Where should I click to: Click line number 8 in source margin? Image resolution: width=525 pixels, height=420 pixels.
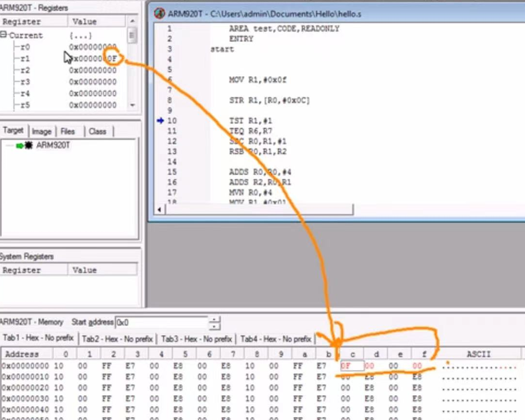[x=170, y=100]
